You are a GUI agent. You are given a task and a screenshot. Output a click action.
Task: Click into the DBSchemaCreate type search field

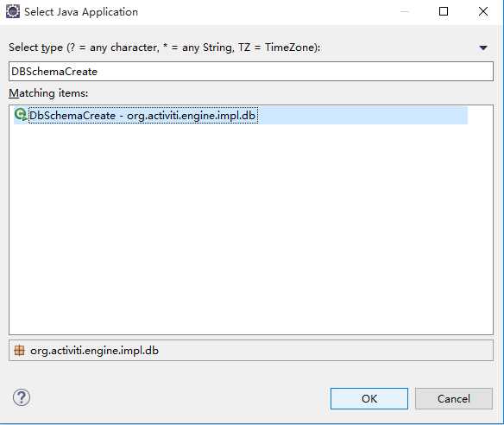pyautogui.click(x=251, y=72)
